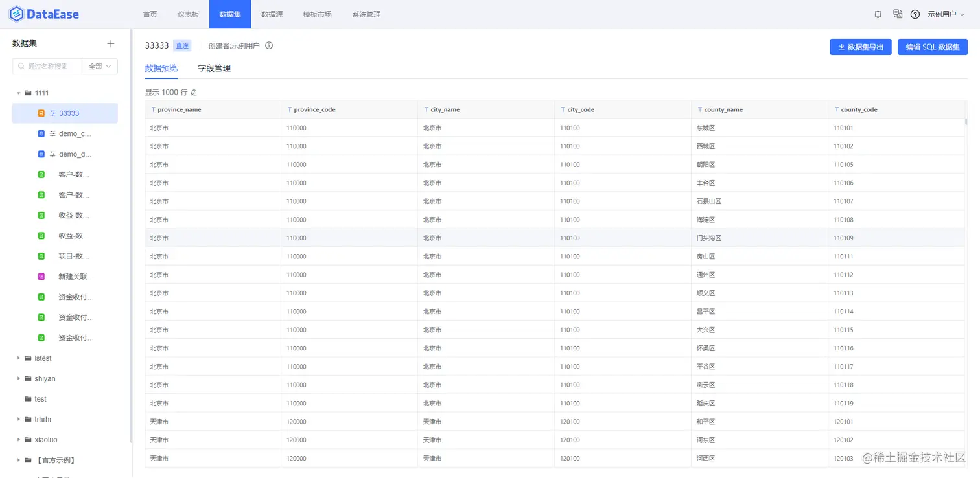This screenshot has height=478, width=980.
Task: Open the help question-mark icon
Action: 915,14
